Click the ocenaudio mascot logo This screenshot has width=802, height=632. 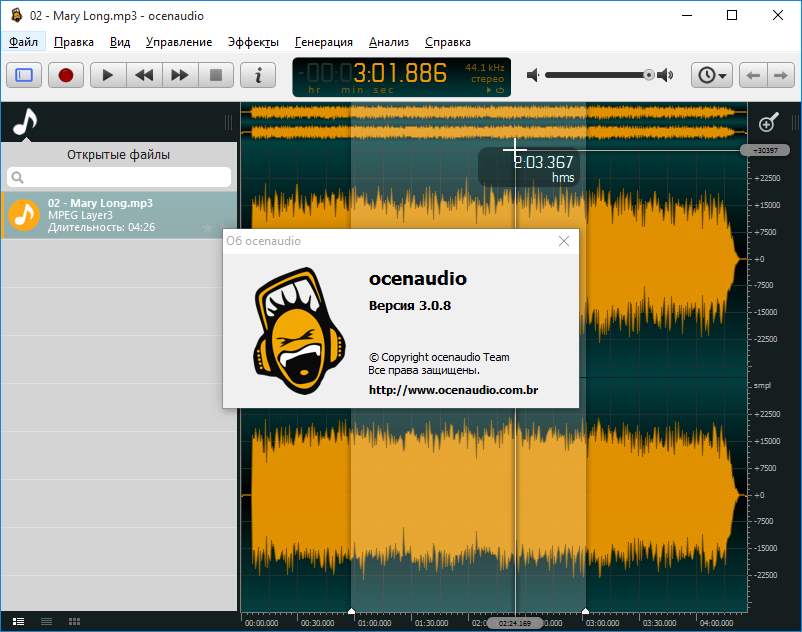(x=300, y=331)
